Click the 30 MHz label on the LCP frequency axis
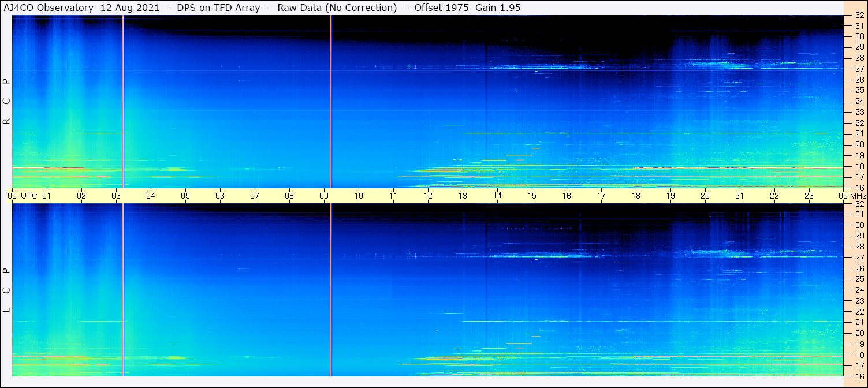This screenshot has height=388, width=868. pyautogui.click(x=859, y=225)
